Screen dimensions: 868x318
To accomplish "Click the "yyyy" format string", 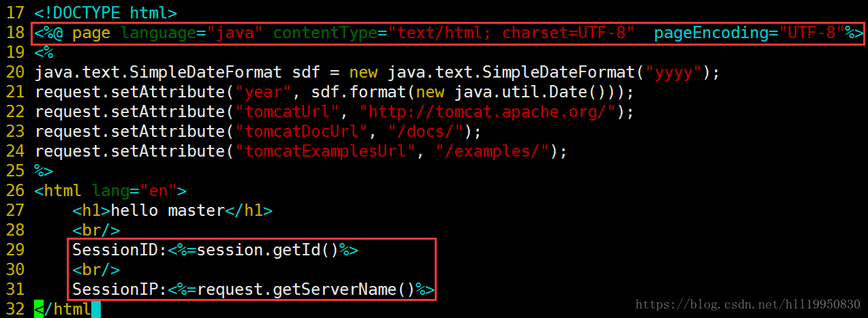I will point(675,72).
